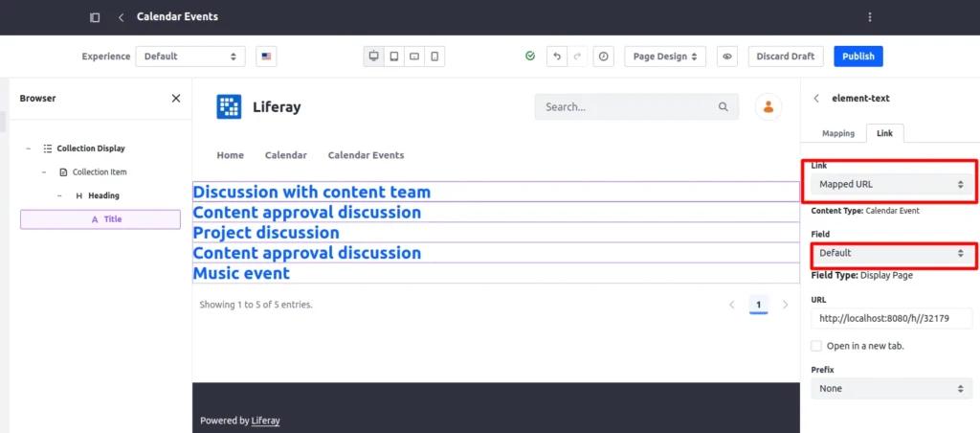Image resolution: width=980 pixels, height=433 pixels.
Task: Open the edit history clock icon
Action: tap(603, 57)
